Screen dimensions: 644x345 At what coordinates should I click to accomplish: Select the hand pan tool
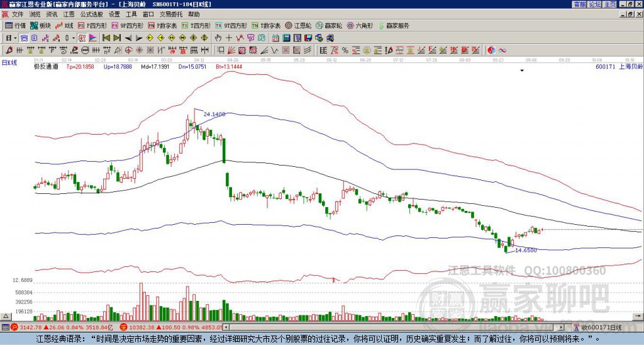[218, 38]
